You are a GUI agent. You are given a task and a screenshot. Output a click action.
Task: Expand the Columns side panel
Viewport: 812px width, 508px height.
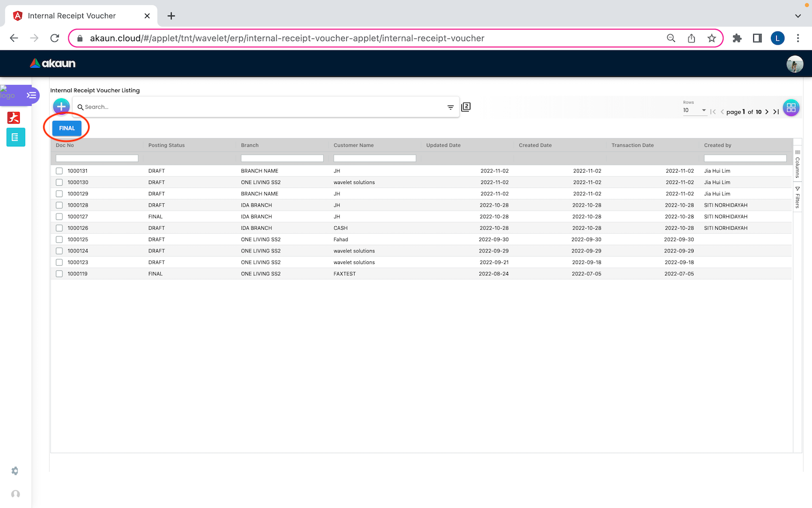[x=797, y=164]
